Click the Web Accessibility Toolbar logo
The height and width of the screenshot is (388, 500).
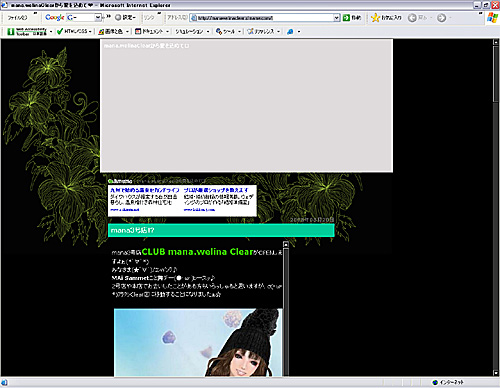(27, 31)
